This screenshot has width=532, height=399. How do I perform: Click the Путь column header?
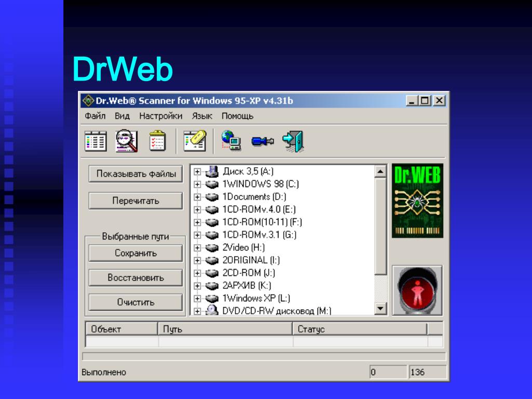click(225, 329)
